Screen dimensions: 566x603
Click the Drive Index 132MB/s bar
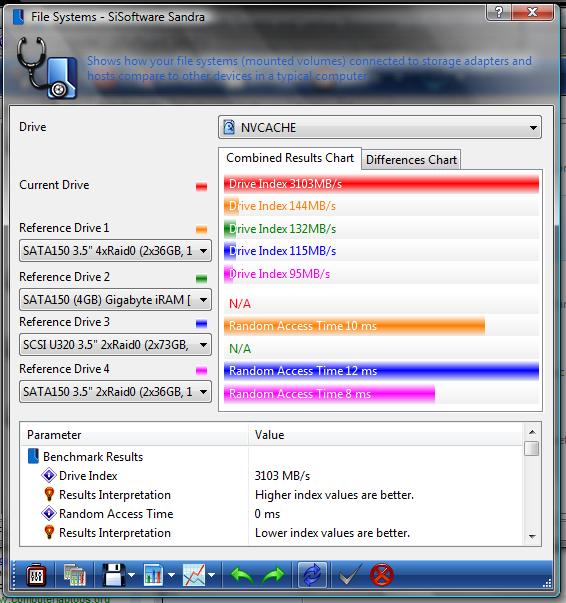381,229
